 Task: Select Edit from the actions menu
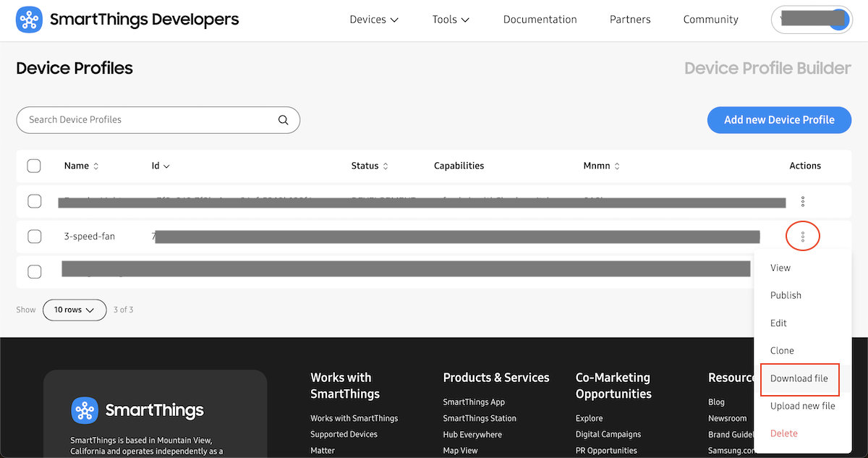point(778,323)
